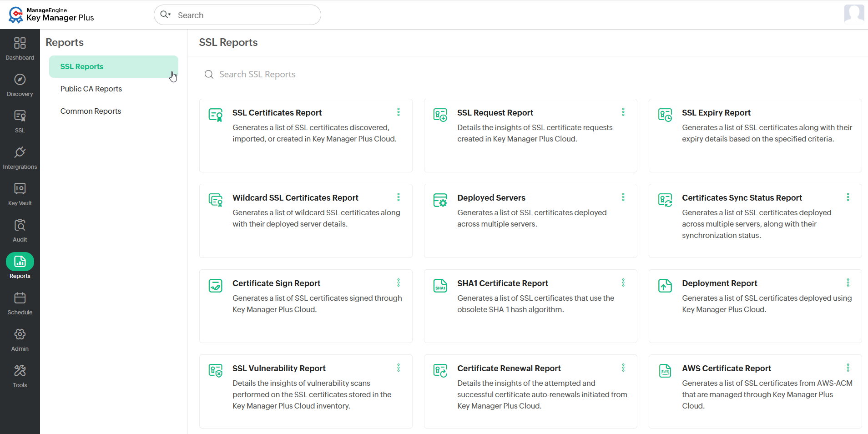Open options menu for AWS Certificate Report
868x434 pixels.
848,368
